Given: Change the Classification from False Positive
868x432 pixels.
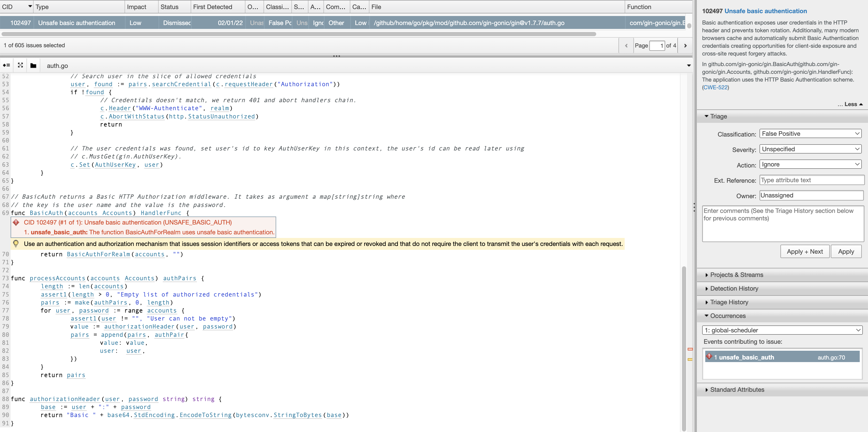Looking at the screenshot, I should pyautogui.click(x=810, y=133).
